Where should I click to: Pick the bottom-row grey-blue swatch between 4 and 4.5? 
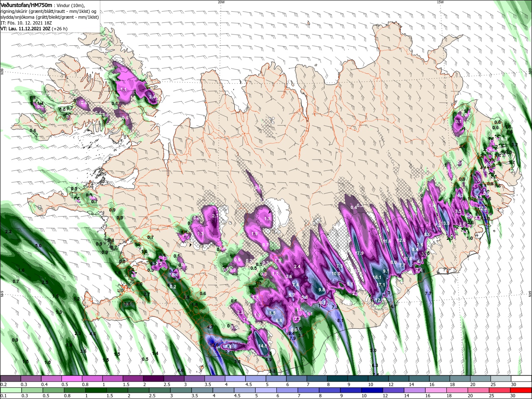coord(223,390)
